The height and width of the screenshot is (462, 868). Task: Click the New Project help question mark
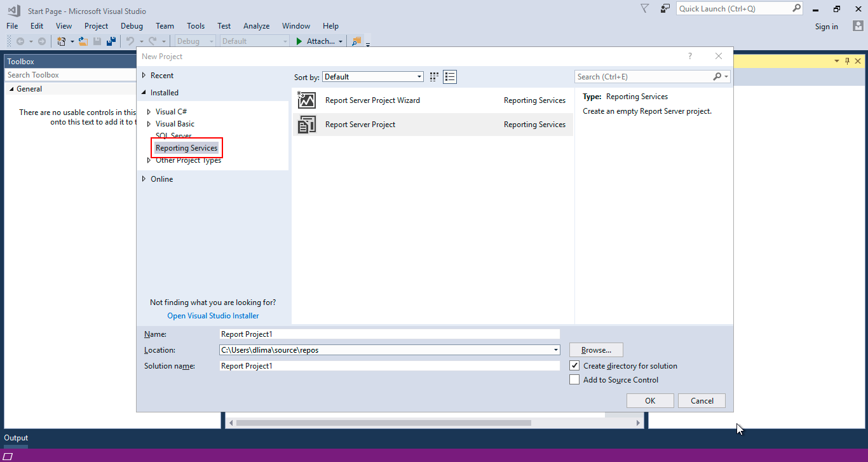[690, 57]
